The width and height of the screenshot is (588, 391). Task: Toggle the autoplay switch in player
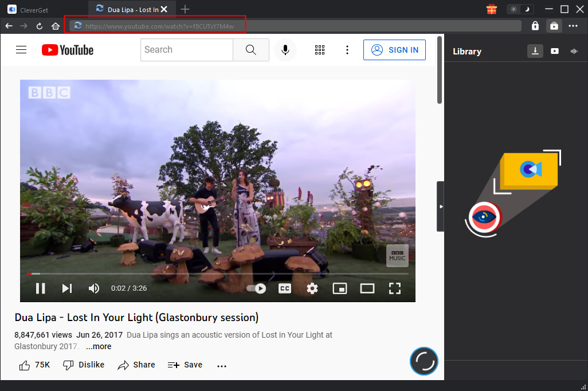256,288
